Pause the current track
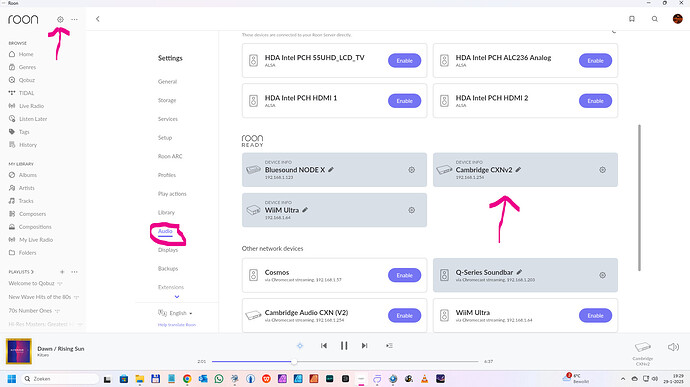The height and width of the screenshot is (387, 690). click(x=344, y=346)
